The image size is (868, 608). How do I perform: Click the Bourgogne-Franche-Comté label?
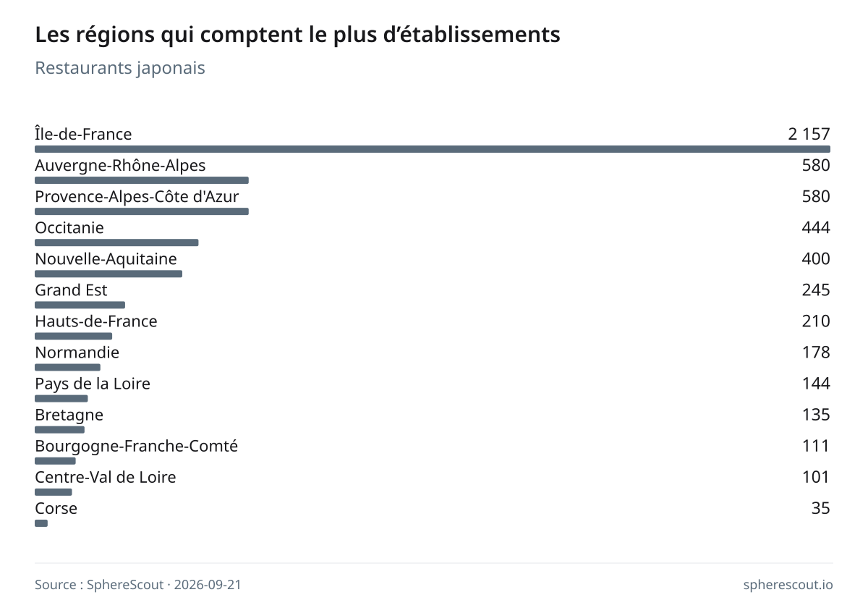136,446
